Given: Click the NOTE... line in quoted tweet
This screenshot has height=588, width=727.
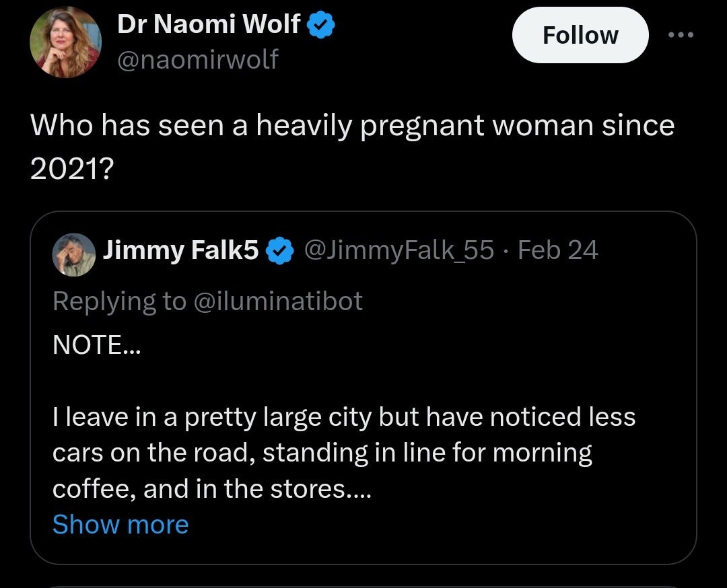Looking at the screenshot, I should click(96, 345).
